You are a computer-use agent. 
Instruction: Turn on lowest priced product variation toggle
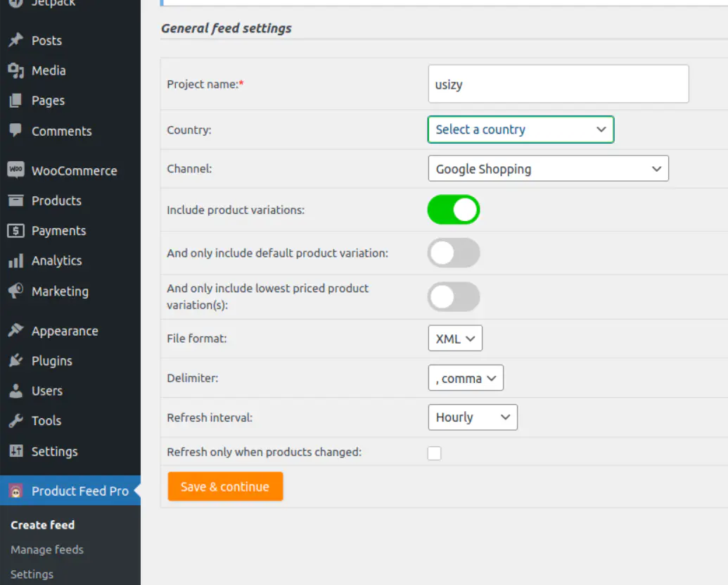click(x=454, y=297)
